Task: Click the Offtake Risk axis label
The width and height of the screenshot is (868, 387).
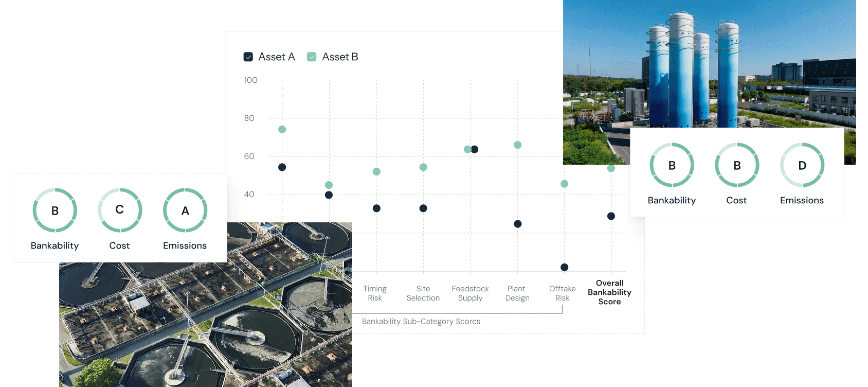Action: point(562,293)
